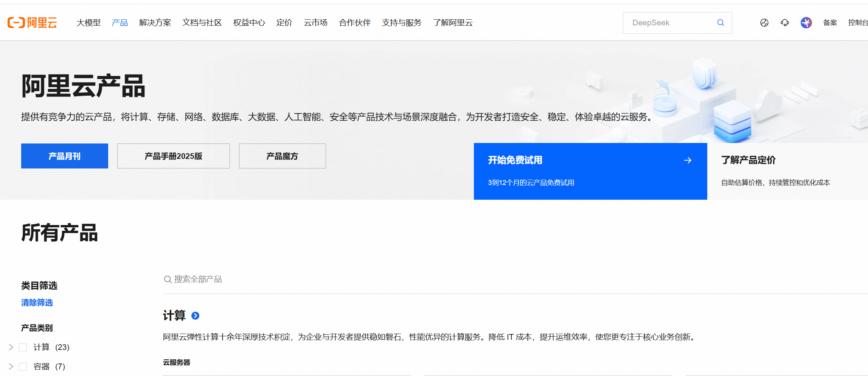
Task: Open the 文档与社区 navigation menu
Action: [202, 23]
